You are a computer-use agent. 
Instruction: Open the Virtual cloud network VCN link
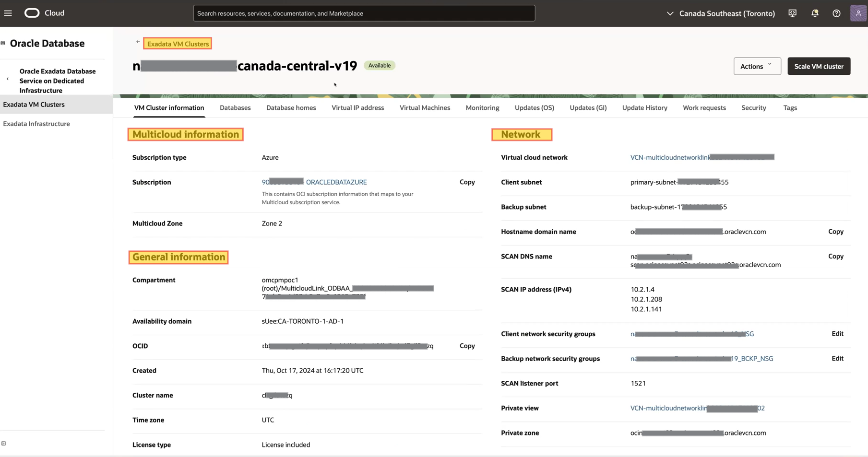pyautogui.click(x=702, y=157)
